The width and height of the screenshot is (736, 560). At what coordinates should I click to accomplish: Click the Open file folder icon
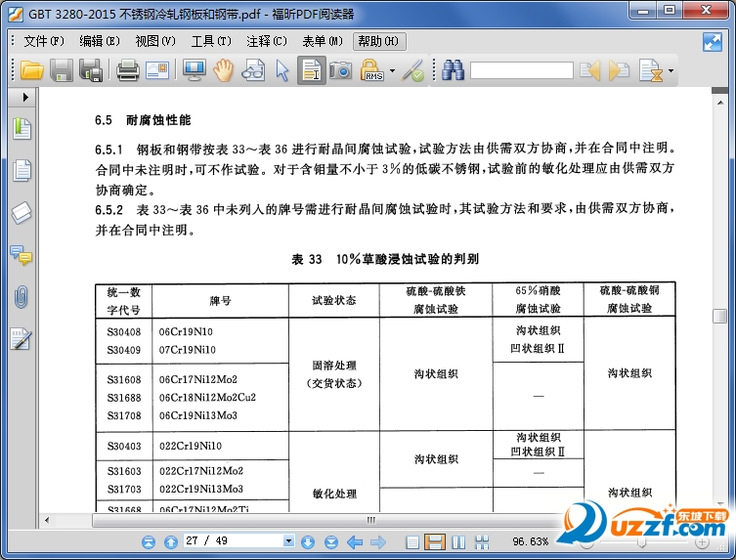(31, 70)
